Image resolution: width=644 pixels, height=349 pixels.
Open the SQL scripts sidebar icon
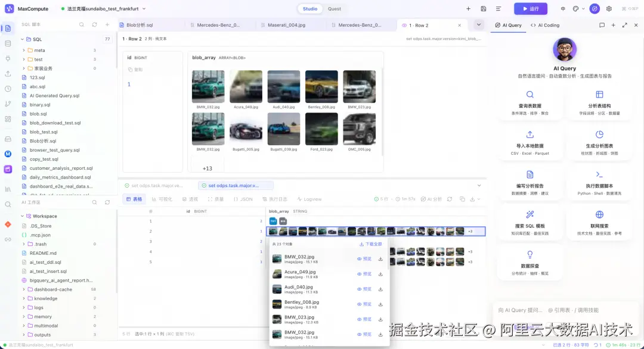click(8, 29)
